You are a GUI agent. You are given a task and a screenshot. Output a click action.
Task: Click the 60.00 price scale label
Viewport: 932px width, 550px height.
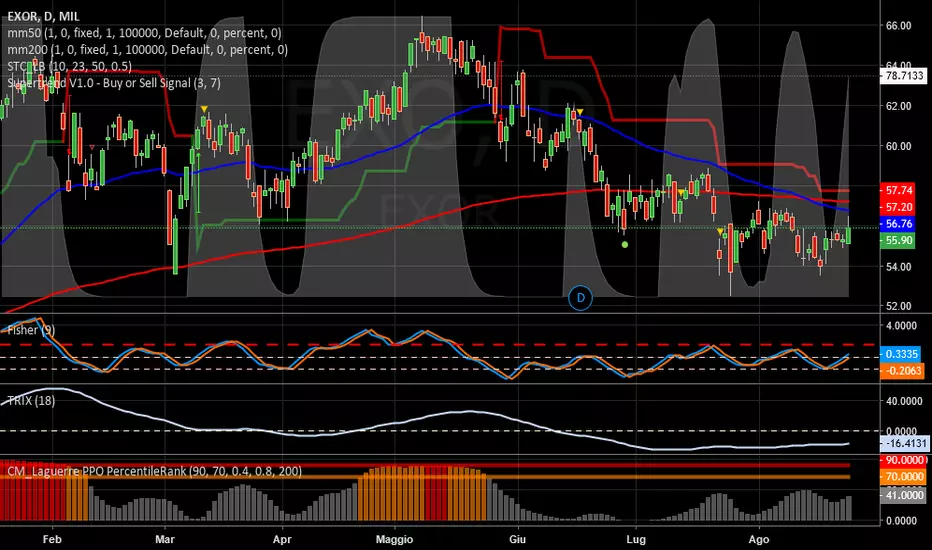coord(898,146)
